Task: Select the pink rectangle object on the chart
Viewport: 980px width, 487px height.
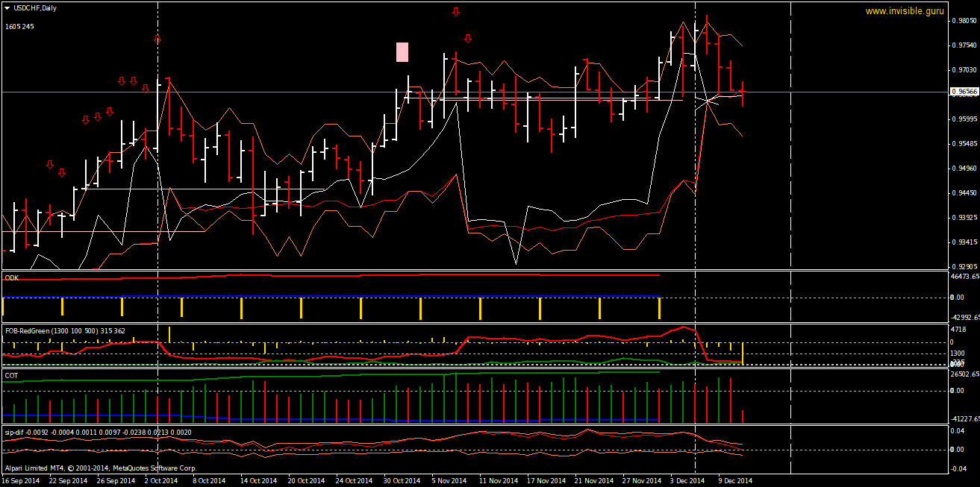Action: click(x=402, y=51)
